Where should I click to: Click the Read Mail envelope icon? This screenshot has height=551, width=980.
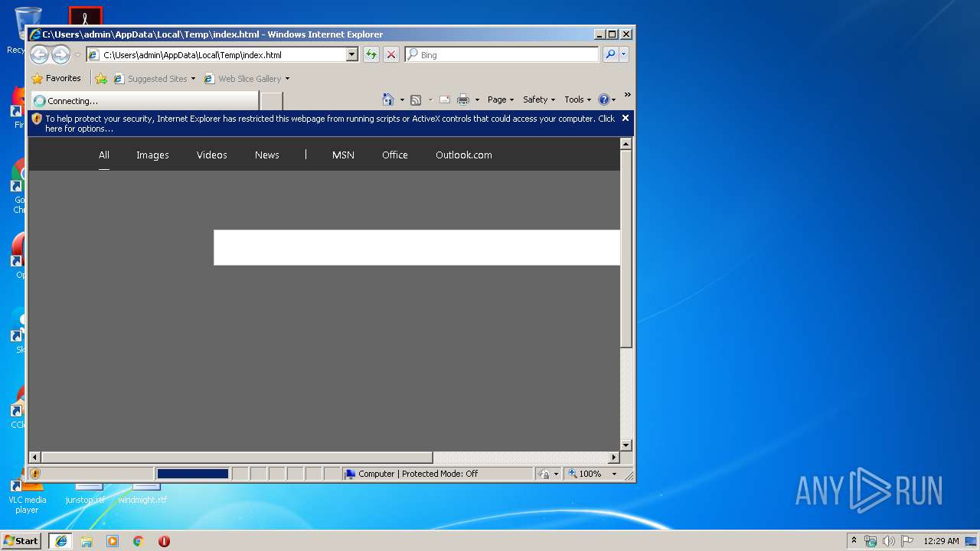pos(444,99)
